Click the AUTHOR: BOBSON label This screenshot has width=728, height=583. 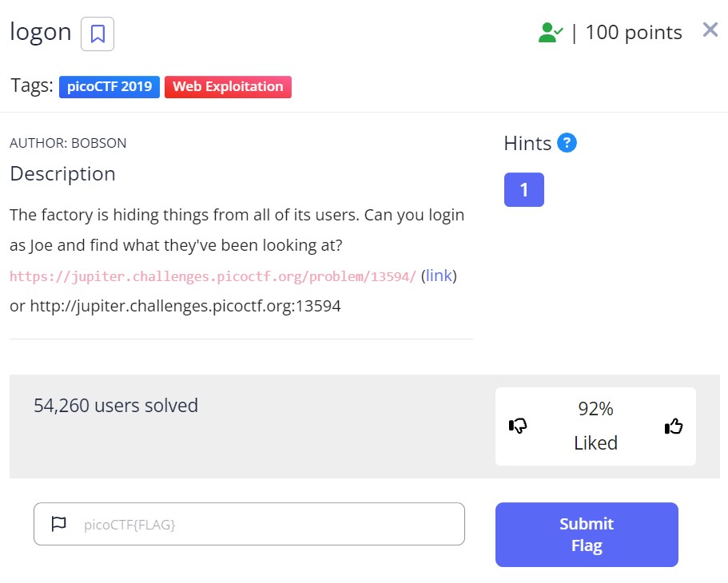pos(68,143)
